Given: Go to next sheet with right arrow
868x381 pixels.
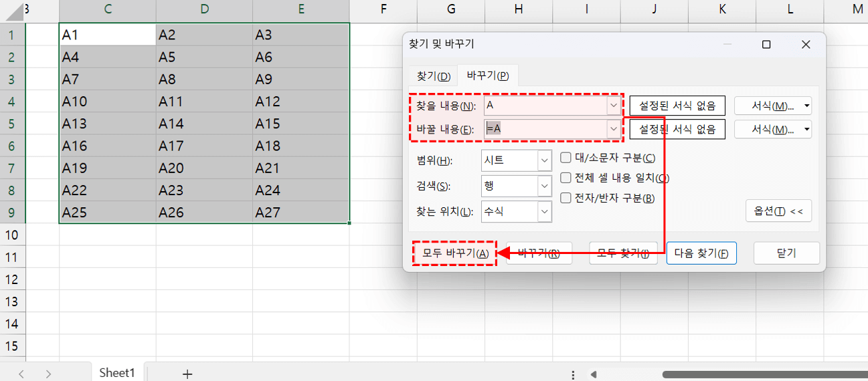Looking at the screenshot, I should pos(48,374).
